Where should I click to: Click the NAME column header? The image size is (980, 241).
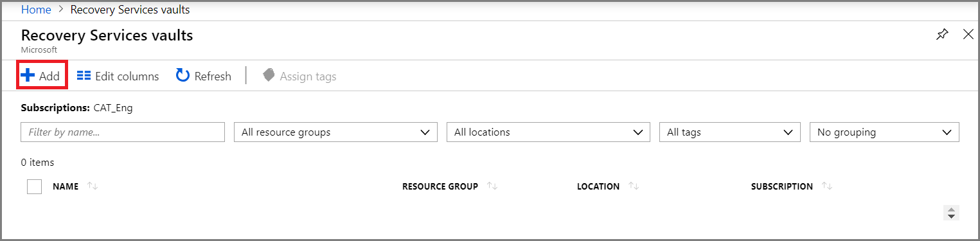coord(66,186)
